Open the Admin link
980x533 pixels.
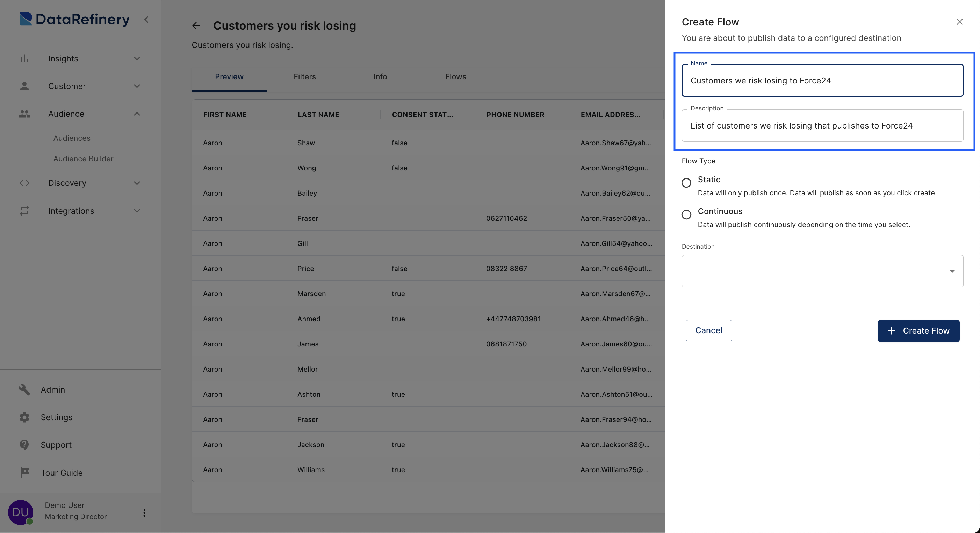pos(53,389)
